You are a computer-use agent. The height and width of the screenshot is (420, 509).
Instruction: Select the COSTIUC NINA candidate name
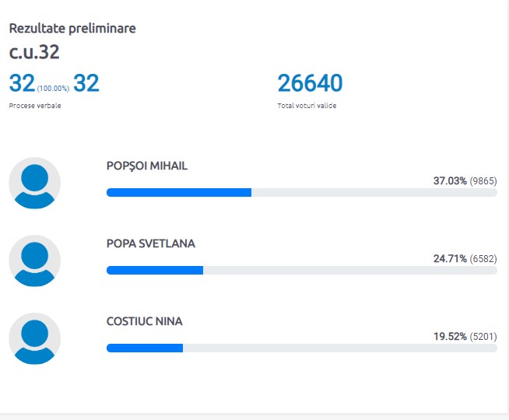point(145,321)
